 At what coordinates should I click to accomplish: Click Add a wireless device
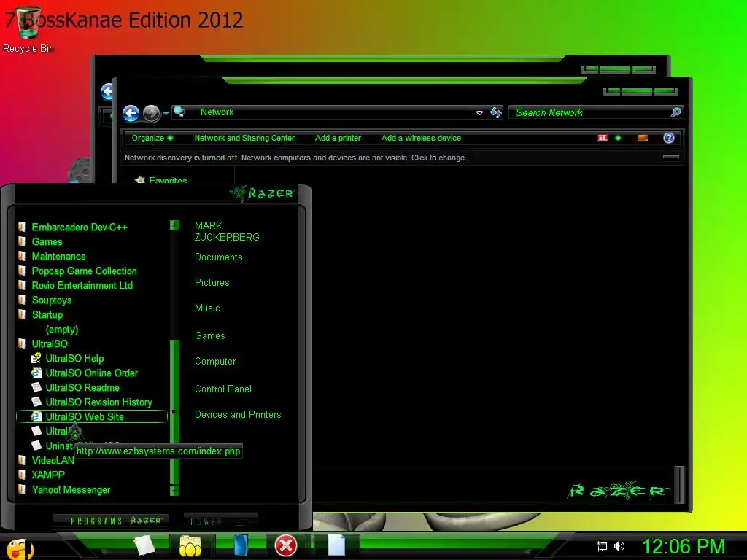[x=421, y=138]
